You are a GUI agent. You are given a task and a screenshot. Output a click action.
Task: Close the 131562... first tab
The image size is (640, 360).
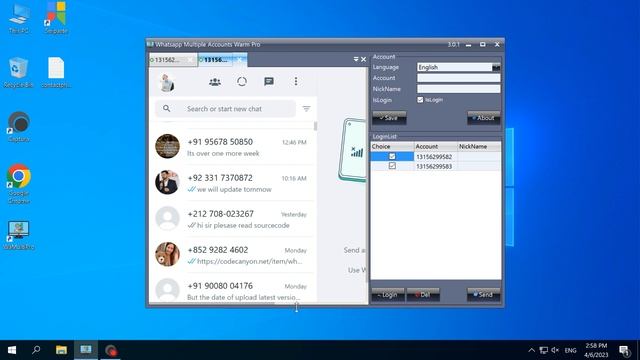(x=190, y=60)
